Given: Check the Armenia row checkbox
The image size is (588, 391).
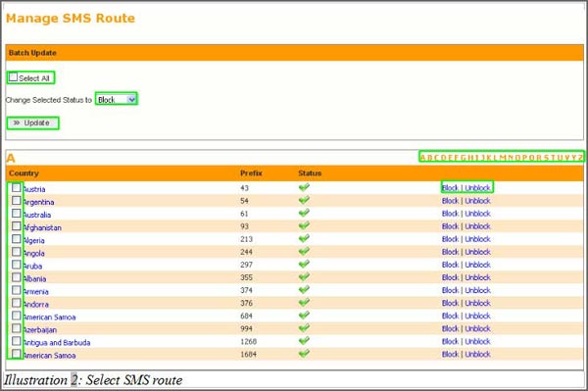Looking at the screenshot, I should pos(16,290).
